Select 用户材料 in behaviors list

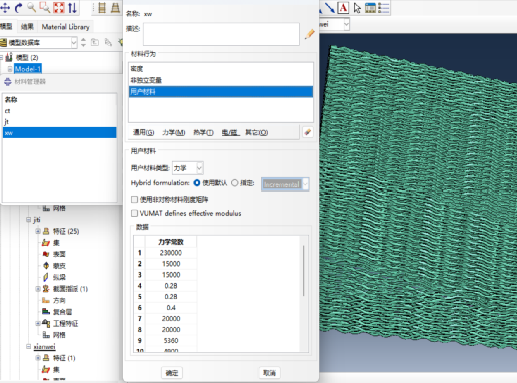point(221,91)
